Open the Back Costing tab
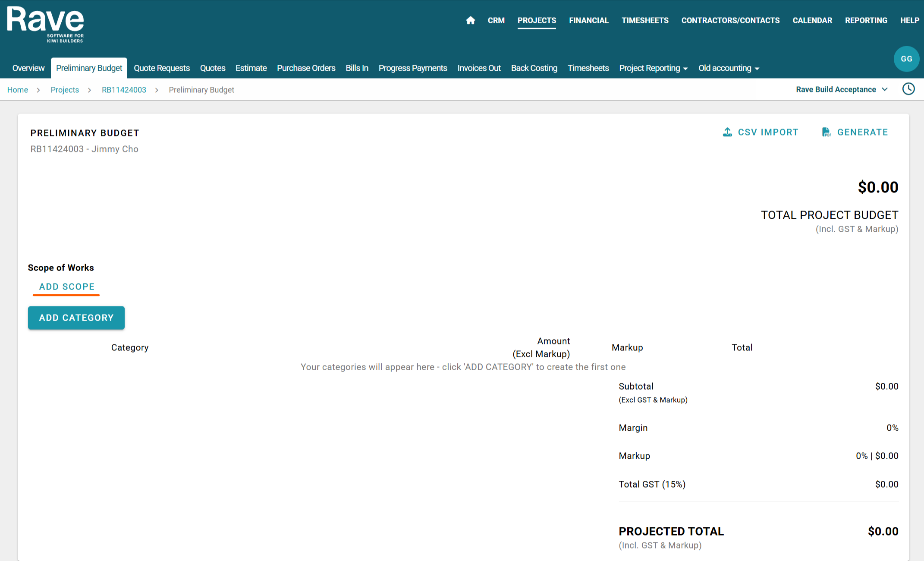The height and width of the screenshot is (561, 924). (x=534, y=68)
